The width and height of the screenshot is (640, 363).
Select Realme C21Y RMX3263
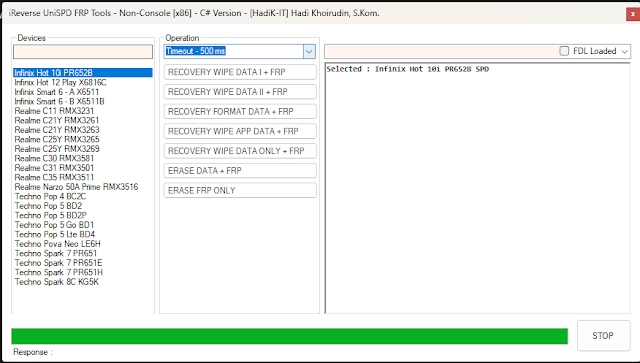(57, 130)
